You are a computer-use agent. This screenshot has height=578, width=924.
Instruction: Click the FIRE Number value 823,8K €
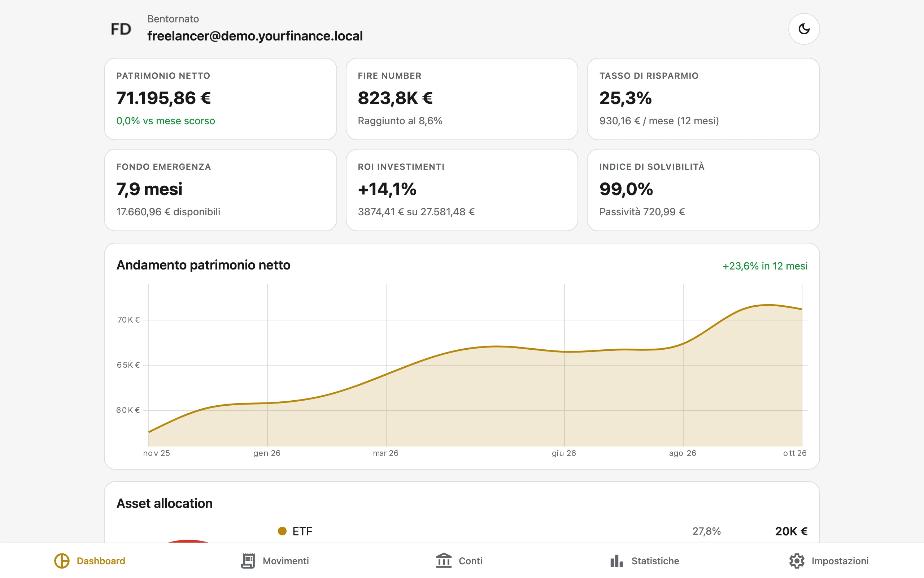pos(395,98)
